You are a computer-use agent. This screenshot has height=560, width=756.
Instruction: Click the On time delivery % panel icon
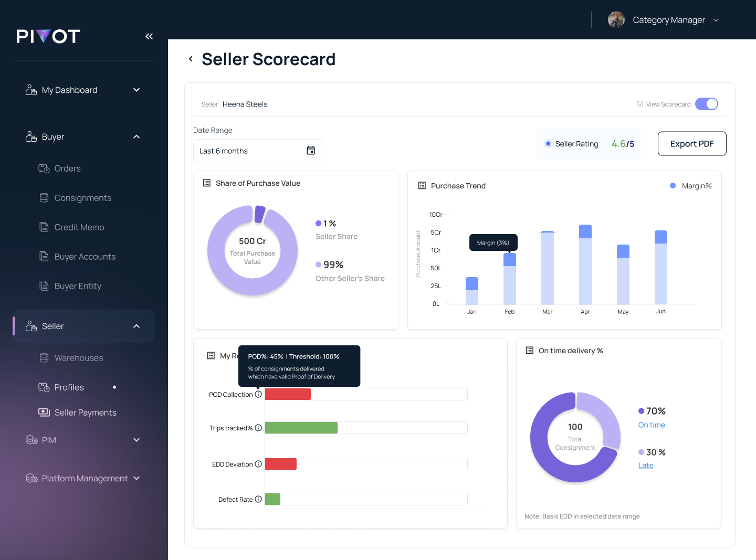(530, 350)
